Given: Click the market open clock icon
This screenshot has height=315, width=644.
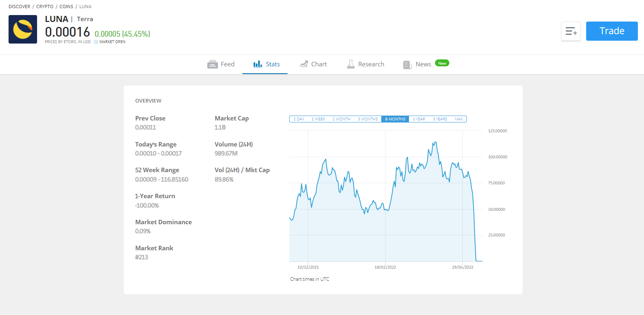Looking at the screenshot, I should click(96, 42).
